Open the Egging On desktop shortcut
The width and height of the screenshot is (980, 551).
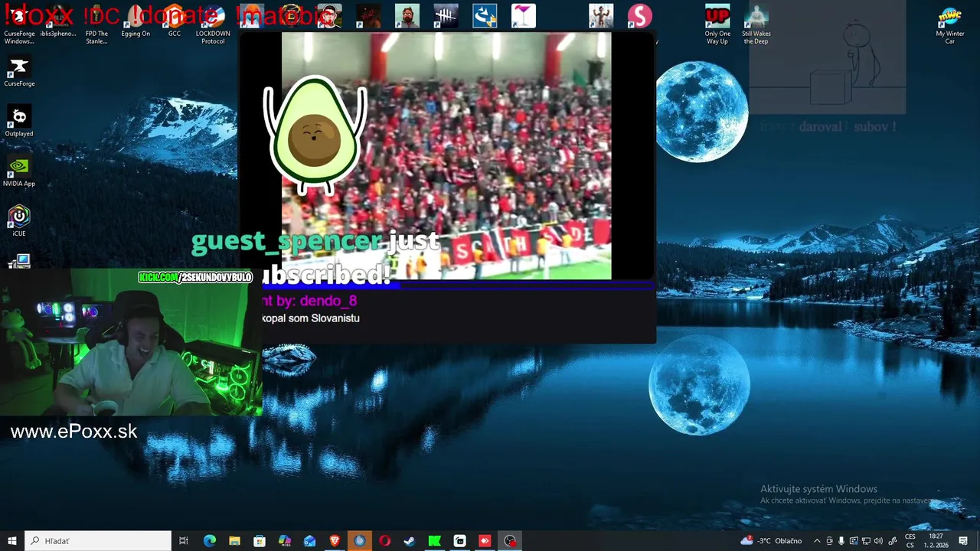[136, 21]
